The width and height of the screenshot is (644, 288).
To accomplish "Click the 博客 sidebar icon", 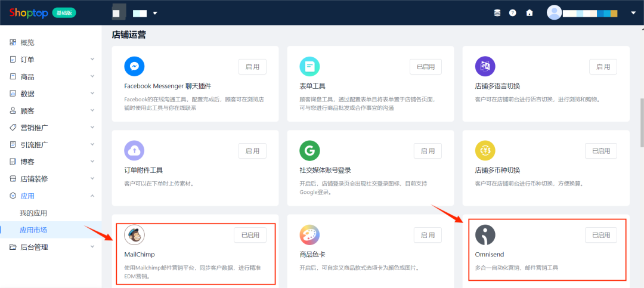I will [x=13, y=162].
